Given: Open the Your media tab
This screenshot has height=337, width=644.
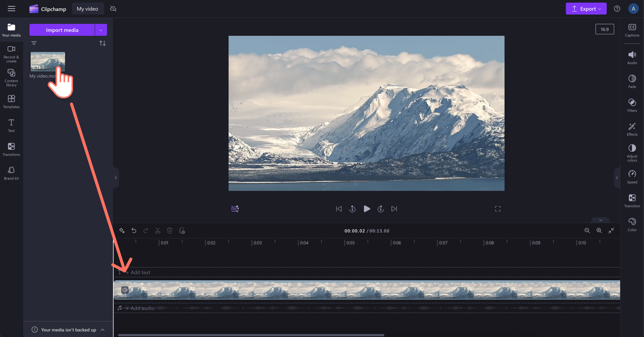Looking at the screenshot, I should point(11,30).
